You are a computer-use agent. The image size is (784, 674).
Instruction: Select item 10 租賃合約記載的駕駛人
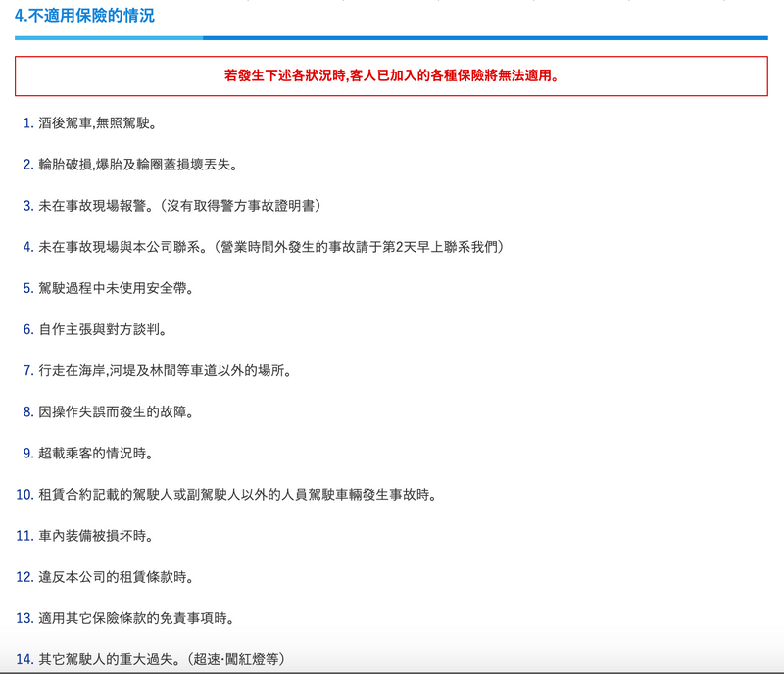238,495
